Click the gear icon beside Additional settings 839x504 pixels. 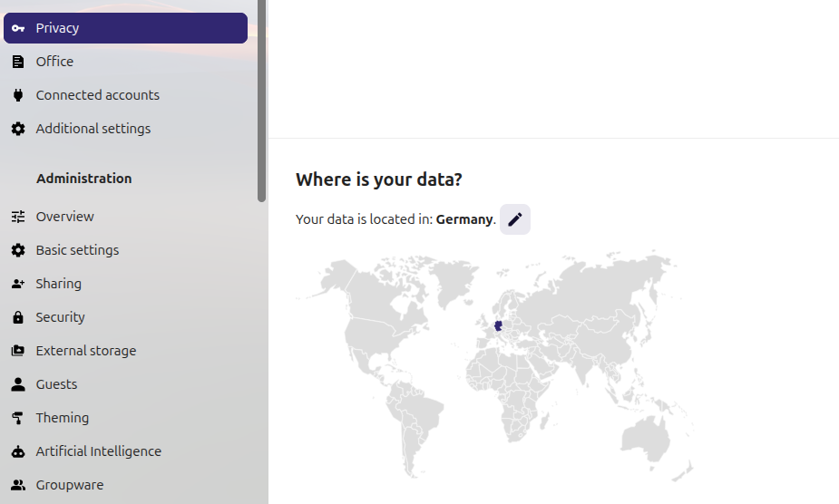coord(18,129)
